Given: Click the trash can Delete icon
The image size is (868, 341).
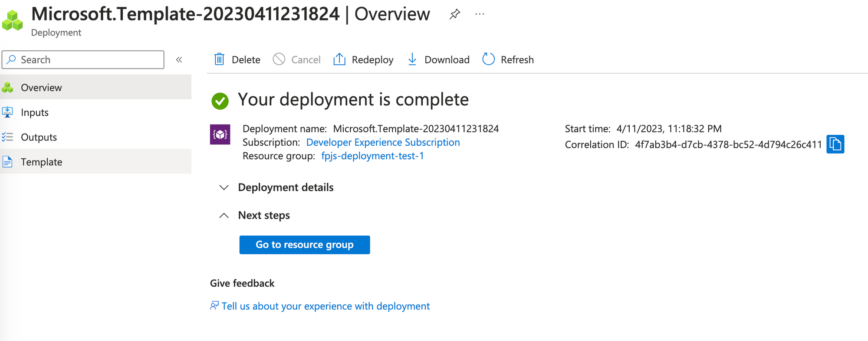Looking at the screenshot, I should click(219, 59).
